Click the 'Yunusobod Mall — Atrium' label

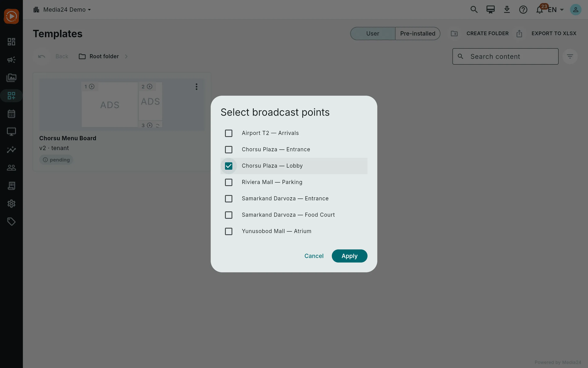(276, 231)
